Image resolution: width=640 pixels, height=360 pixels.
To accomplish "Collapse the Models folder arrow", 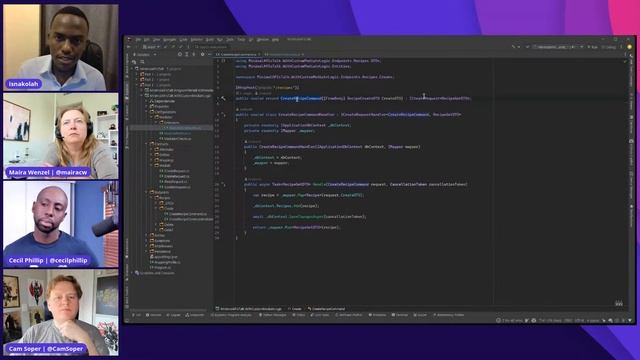I will pos(151,165).
